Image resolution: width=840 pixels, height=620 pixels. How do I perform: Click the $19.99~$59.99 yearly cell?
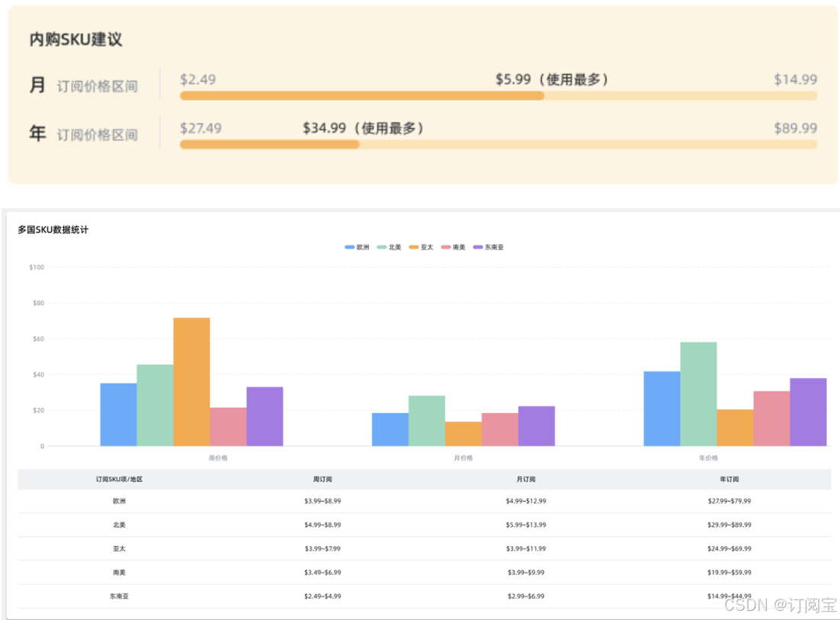point(729,572)
